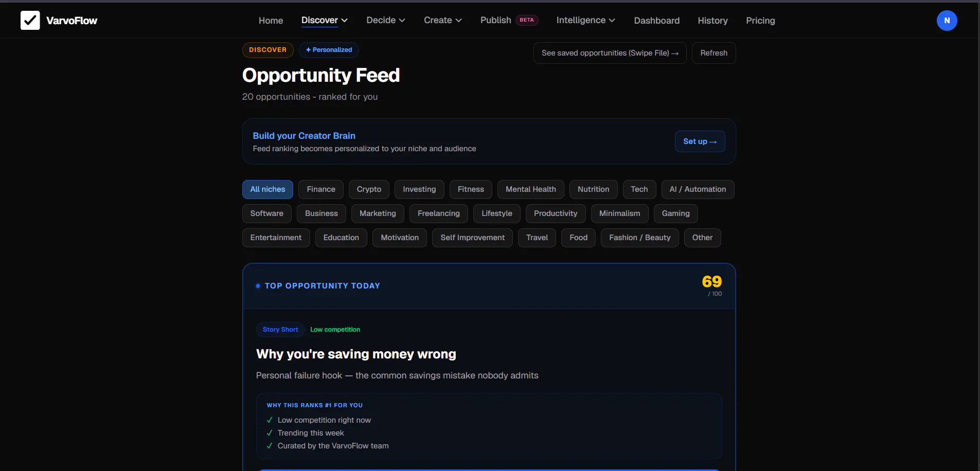Filter feed by Fitness niche
980x471 pixels.
pyautogui.click(x=471, y=189)
